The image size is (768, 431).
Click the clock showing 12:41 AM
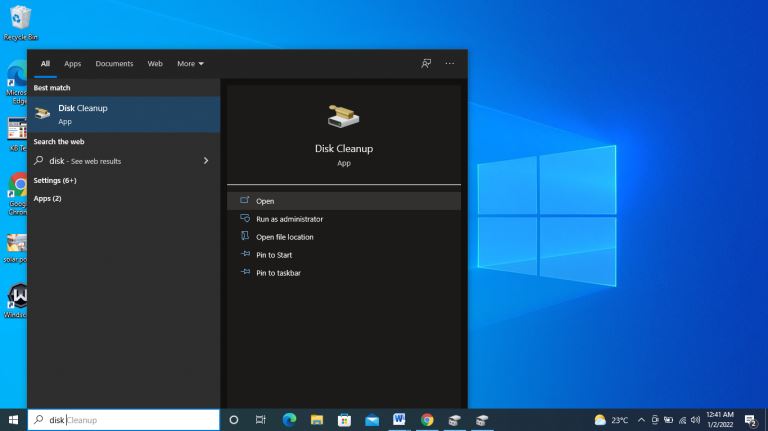click(720, 420)
